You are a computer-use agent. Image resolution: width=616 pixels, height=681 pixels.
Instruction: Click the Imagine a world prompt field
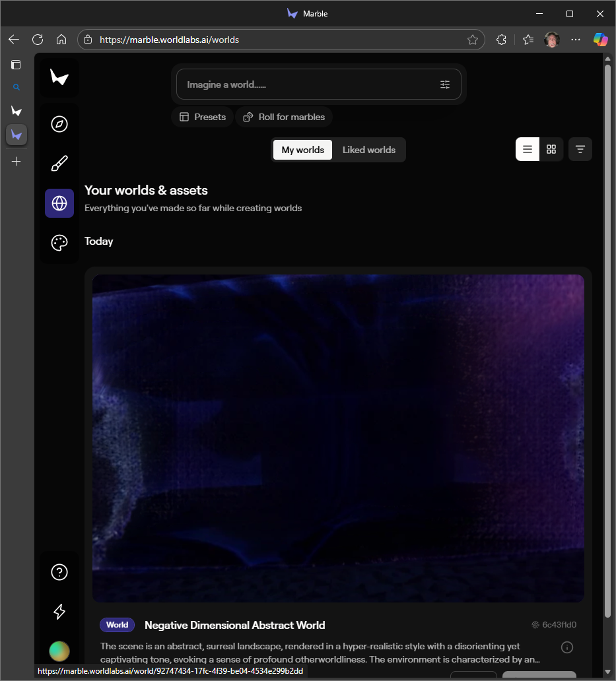304,84
